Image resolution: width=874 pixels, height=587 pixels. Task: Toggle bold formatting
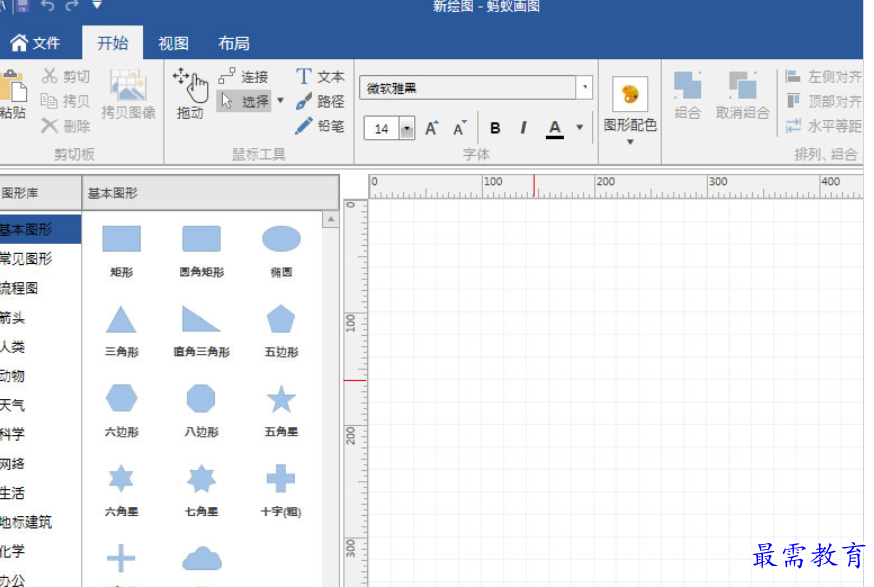pos(495,128)
